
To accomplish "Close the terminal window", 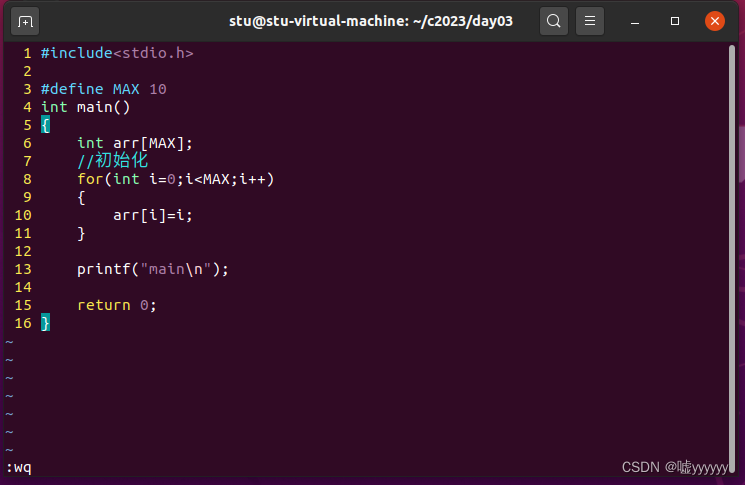I will (x=714, y=21).
